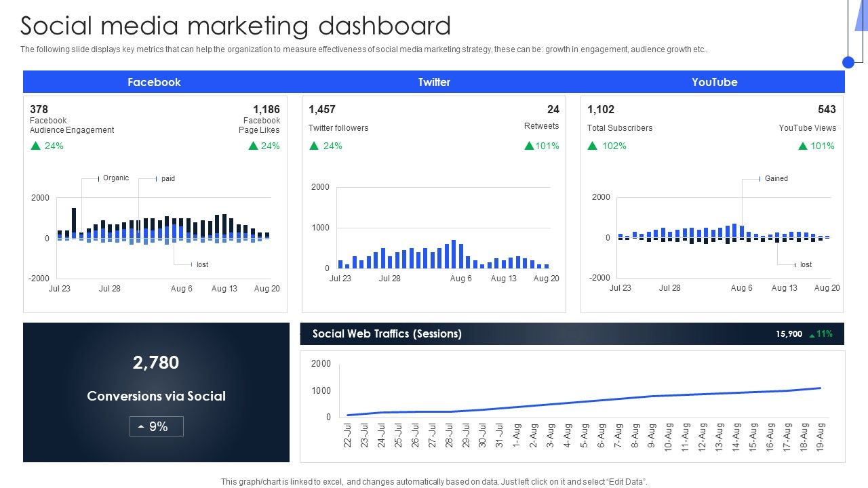Select the Twitter header tab

coord(434,82)
